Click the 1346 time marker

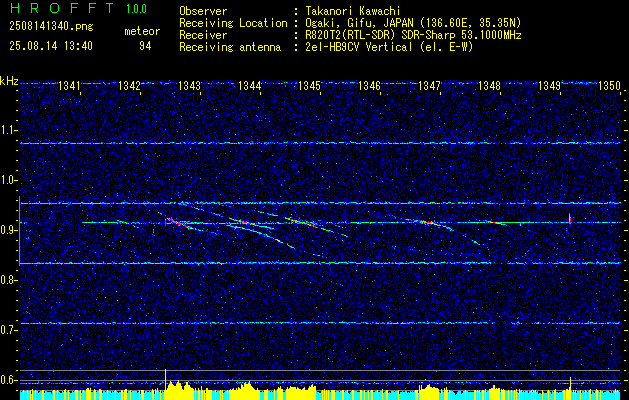pyautogui.click(x=369, y=86)
